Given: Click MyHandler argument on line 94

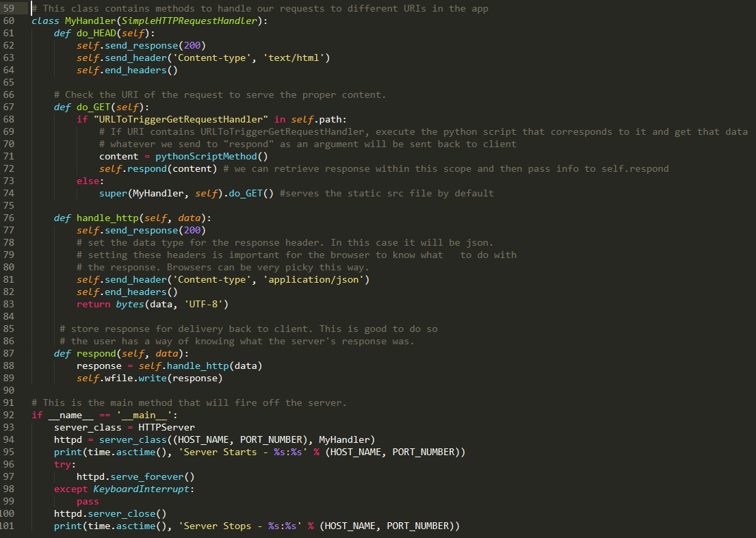Looking at the screenshot, I should click(x=344, y=440).
